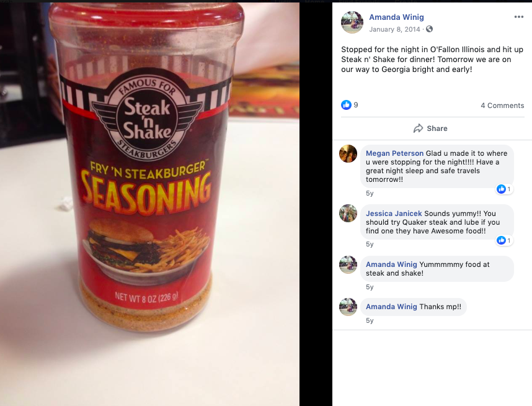Expand the 4 Comments link

point(502,106)
